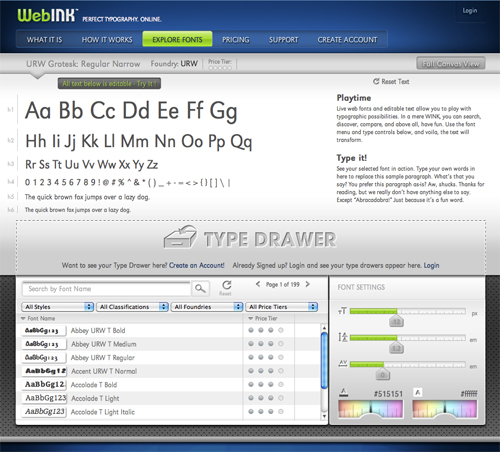500x452 pixels.
Task: Click the Search by Font Name field
Action: click(106, 289)
